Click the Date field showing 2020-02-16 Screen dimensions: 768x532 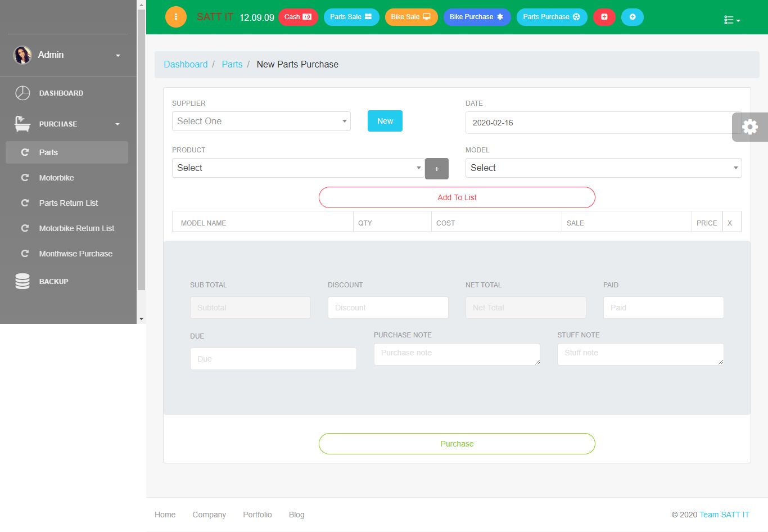pos(603,123)
